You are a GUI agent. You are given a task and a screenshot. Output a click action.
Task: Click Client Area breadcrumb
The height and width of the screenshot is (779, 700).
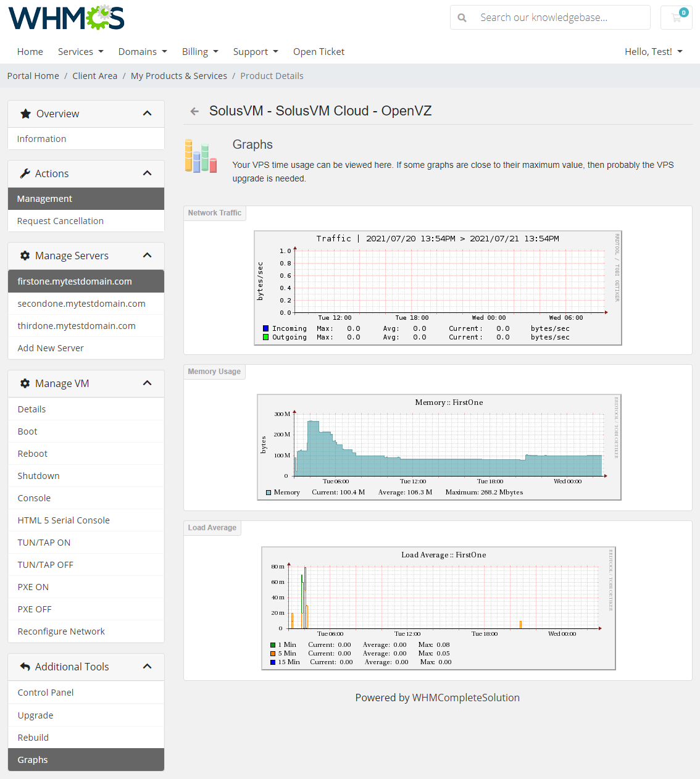pos(94,76)
